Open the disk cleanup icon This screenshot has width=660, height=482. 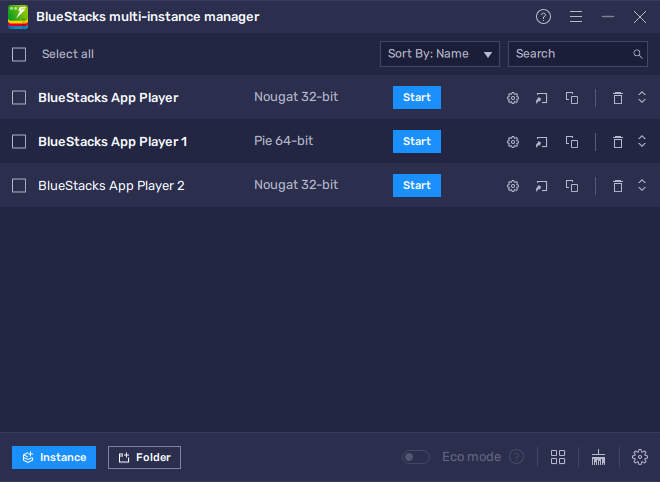pos(599,457)
